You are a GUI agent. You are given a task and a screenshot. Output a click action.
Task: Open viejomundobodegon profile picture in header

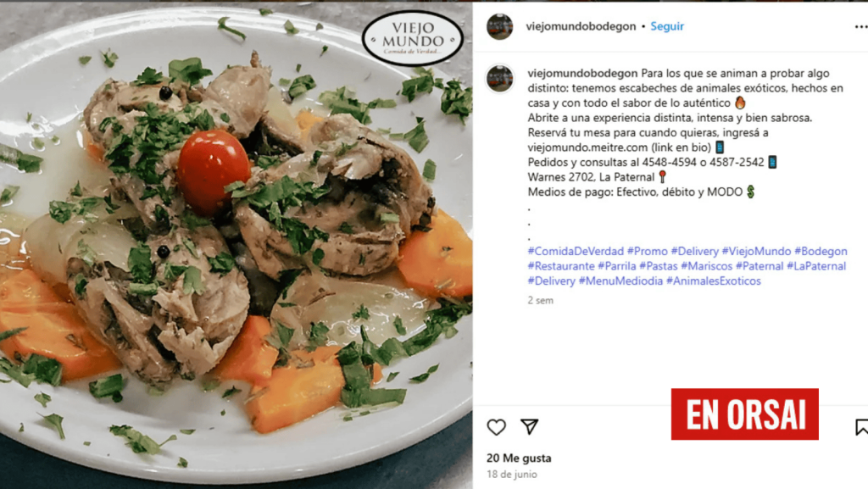(499, 26)
